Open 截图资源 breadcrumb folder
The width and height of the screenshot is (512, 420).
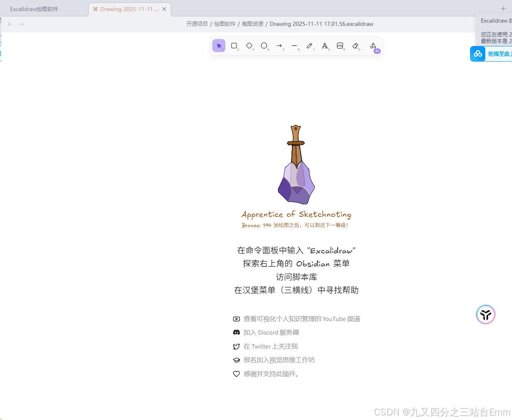[253, 24]
